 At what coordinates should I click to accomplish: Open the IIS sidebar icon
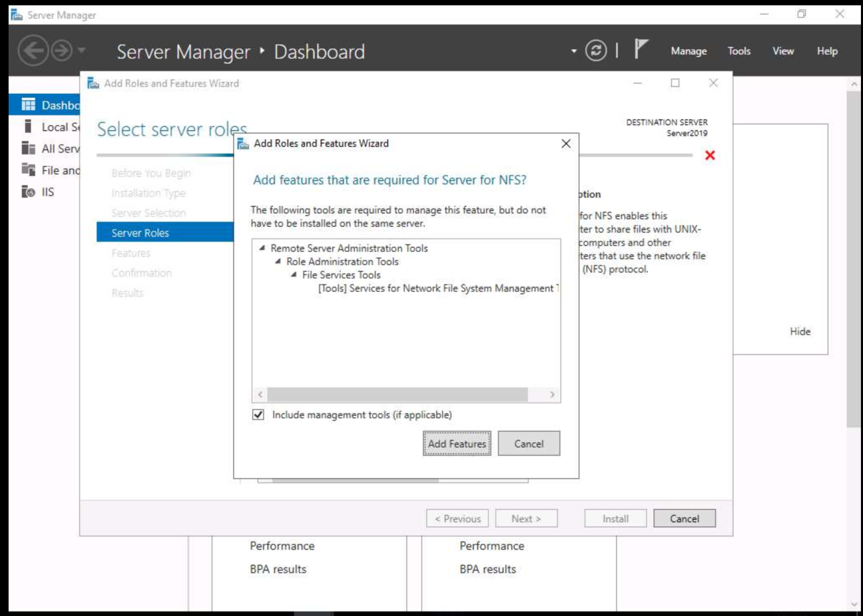tap(28, 192)
